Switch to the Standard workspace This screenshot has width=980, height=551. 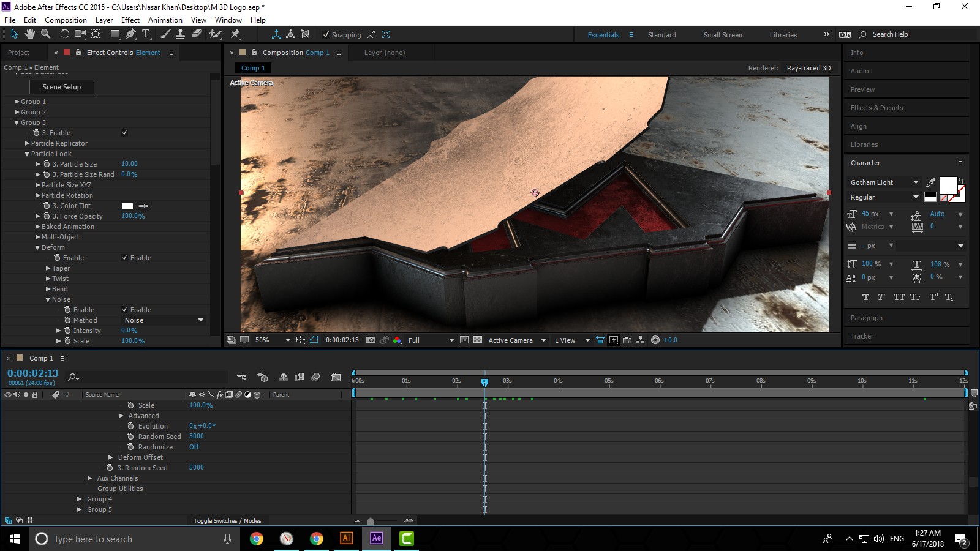coord(661,35)
